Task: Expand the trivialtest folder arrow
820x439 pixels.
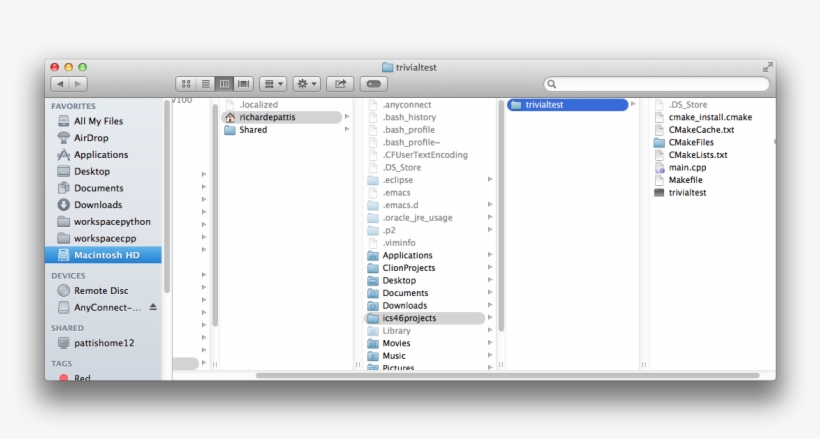Action: pos(633,104)
